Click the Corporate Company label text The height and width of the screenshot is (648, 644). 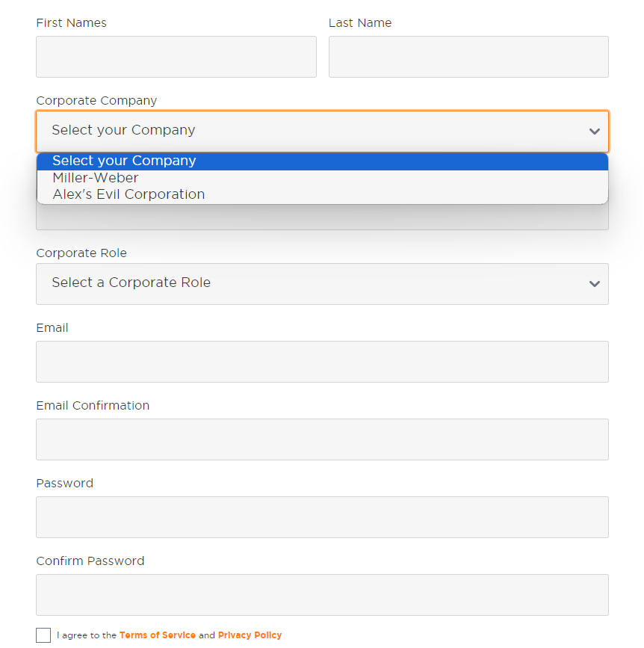coord(96,101)
